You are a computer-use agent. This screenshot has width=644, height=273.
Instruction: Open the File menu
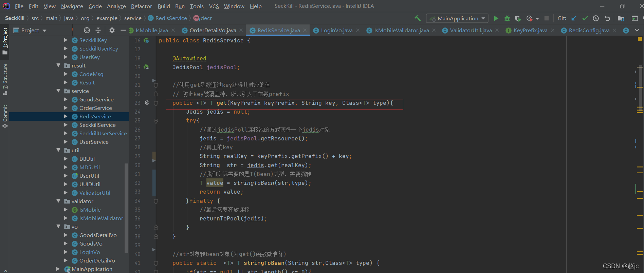point(19,6)
